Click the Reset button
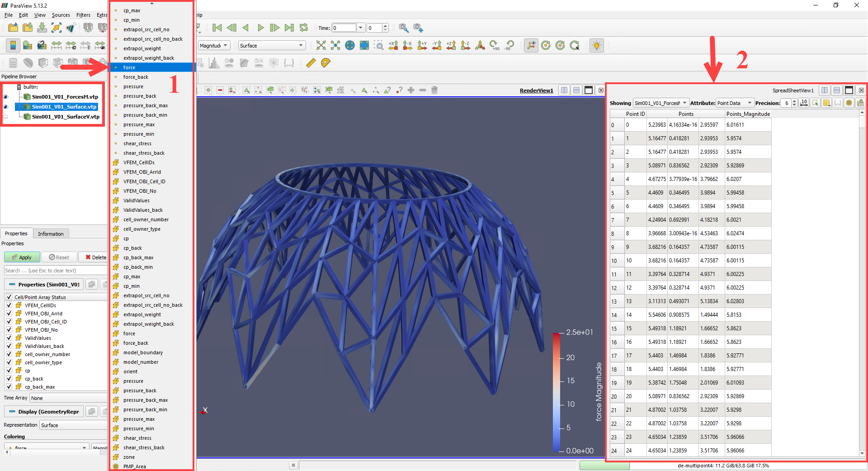The image size is (868, 471). point(59,257)
